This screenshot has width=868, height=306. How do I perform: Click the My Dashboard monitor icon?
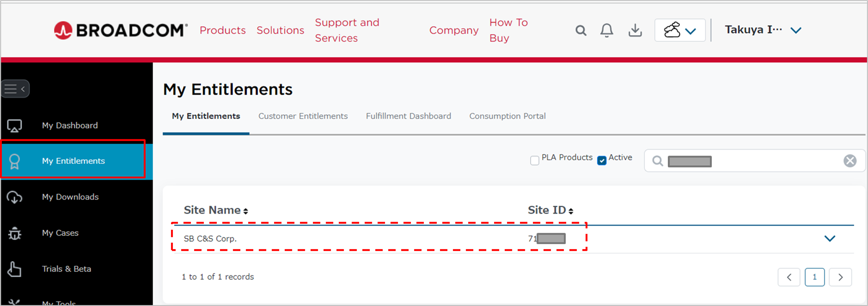click(14, 126)
